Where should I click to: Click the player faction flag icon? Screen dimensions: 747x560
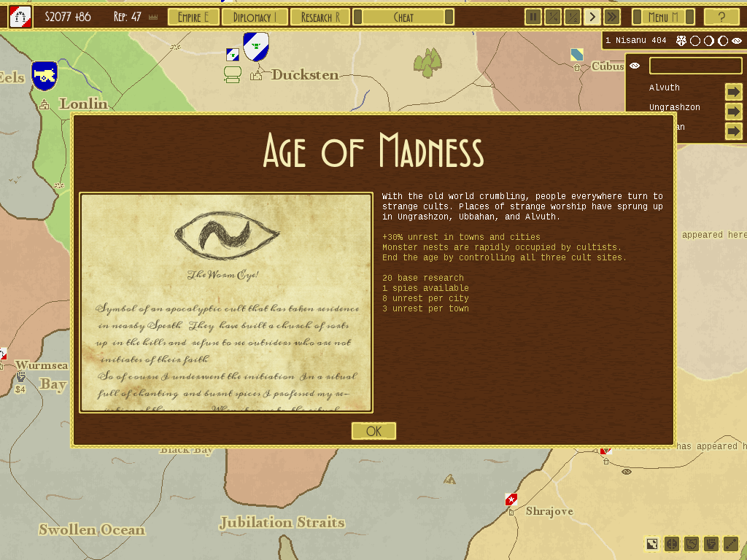(20, 16)
